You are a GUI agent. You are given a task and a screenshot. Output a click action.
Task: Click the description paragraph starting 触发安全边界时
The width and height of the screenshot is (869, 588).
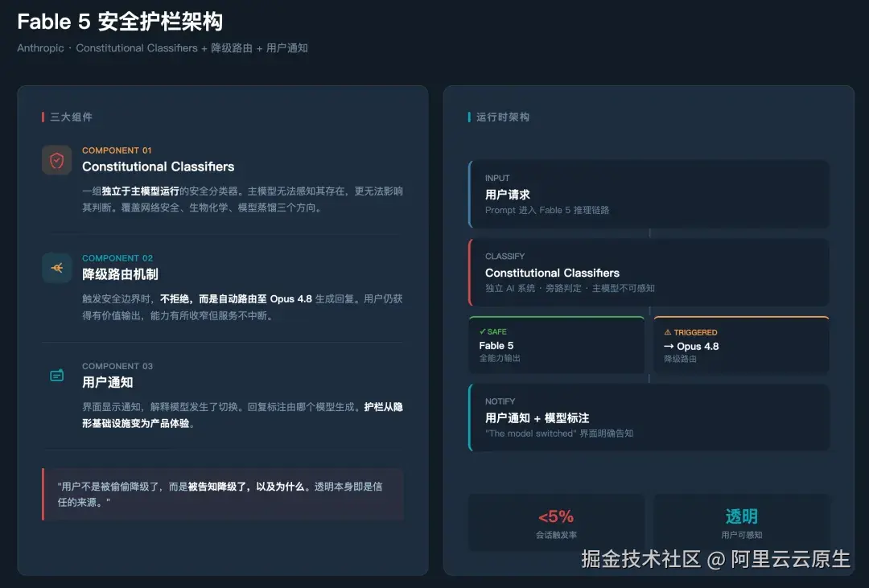pos(242,307)
